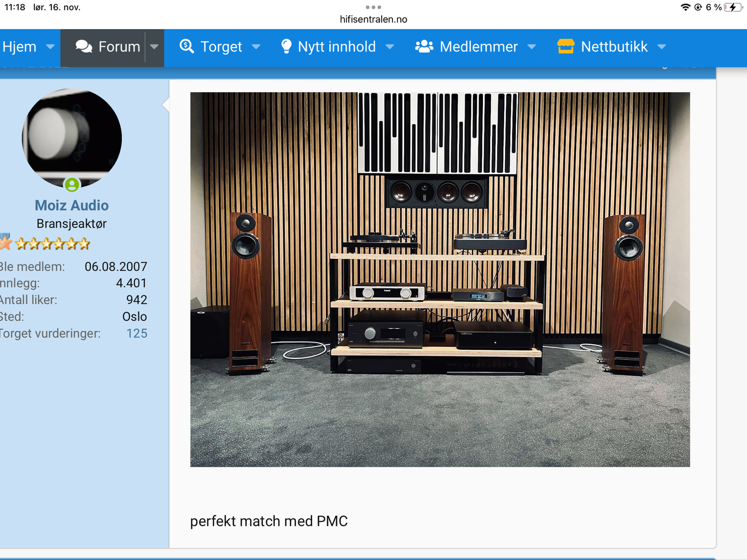Tap the orientation lock status icon
The image size is (747, 560).
click(x=698, y=7)
